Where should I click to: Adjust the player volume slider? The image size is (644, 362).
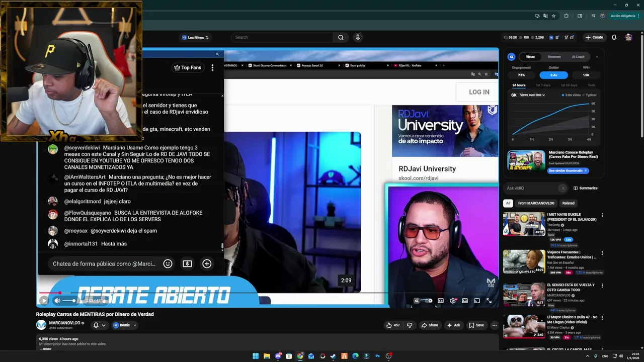69,301
